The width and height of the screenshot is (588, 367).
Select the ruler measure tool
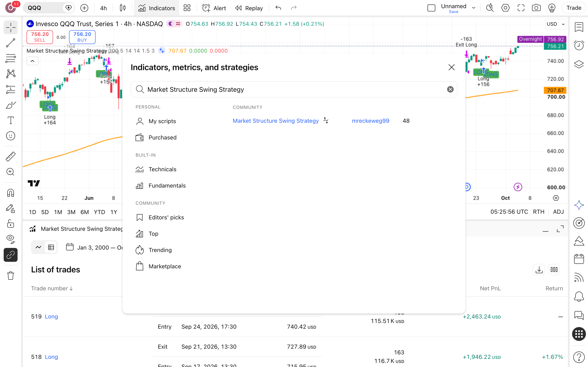10,157
